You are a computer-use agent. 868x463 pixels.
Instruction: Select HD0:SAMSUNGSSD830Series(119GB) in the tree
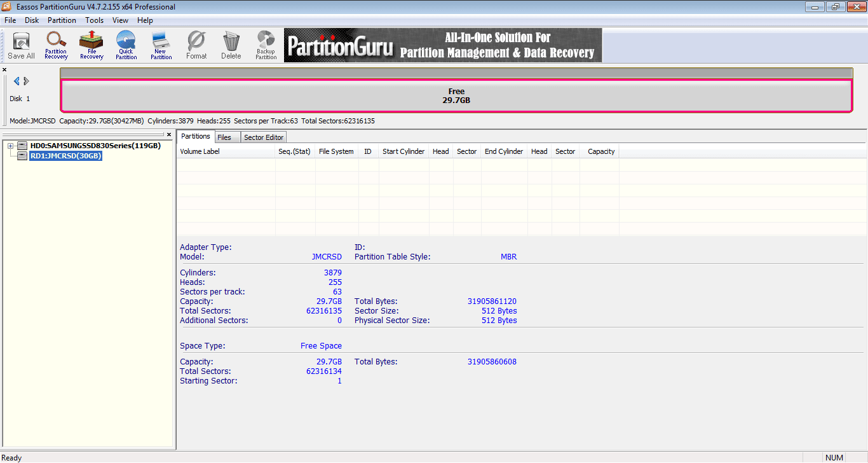click(x=95, y=146)
